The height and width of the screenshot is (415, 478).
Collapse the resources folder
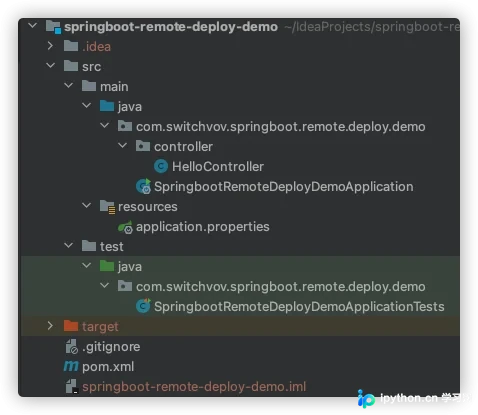point(87,205)
